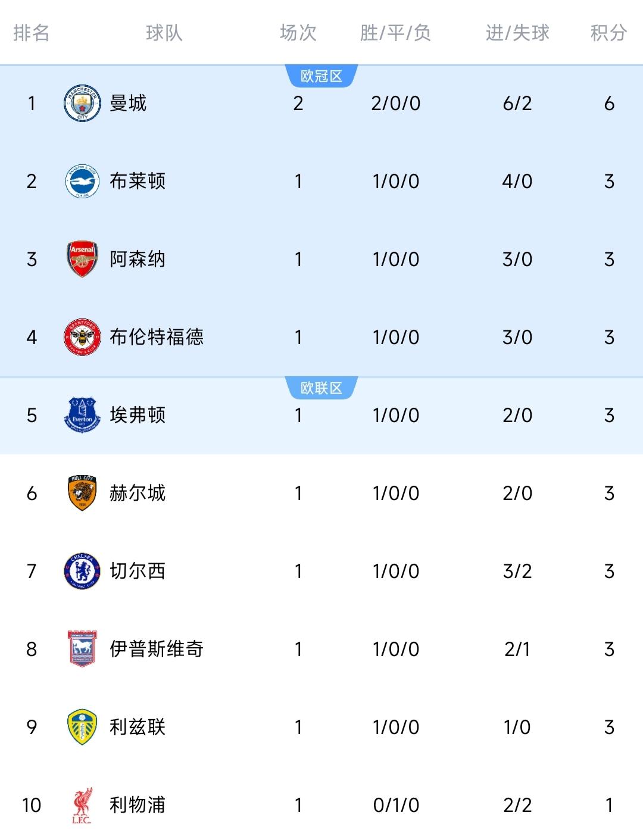Tap the Hull City tiger crest
This screenshot has width=643, height=840.
(x=82, y=493)
